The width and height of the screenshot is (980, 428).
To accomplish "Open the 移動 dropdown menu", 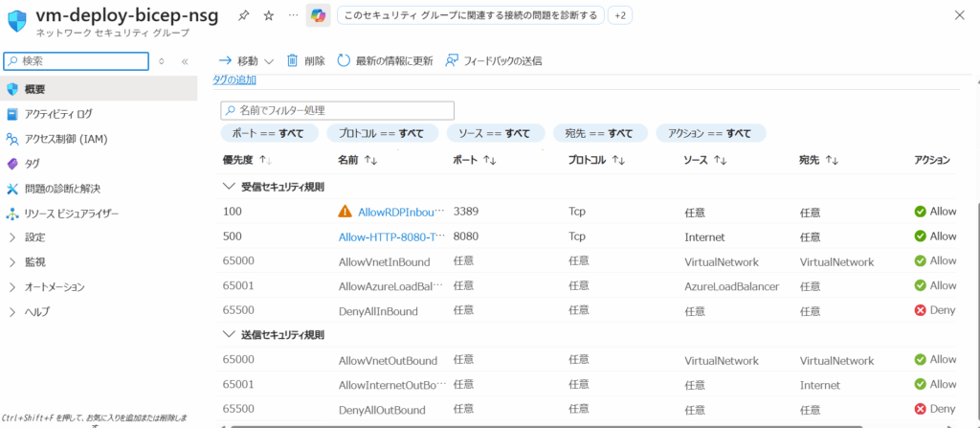I will [x=246, y=60].
